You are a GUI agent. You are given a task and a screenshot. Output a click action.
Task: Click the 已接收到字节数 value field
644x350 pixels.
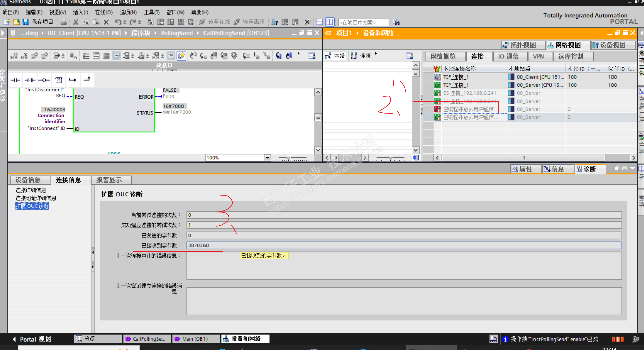404,245
